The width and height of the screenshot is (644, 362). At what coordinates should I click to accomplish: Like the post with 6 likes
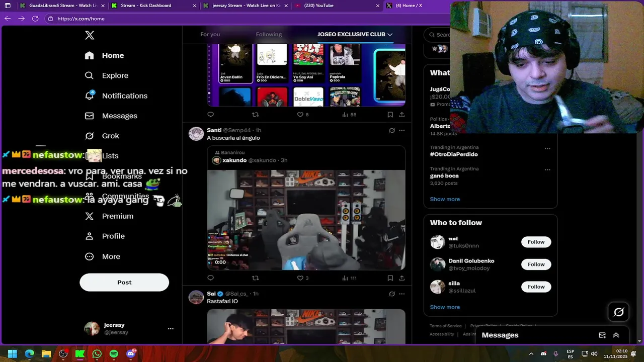coord(303,115)
